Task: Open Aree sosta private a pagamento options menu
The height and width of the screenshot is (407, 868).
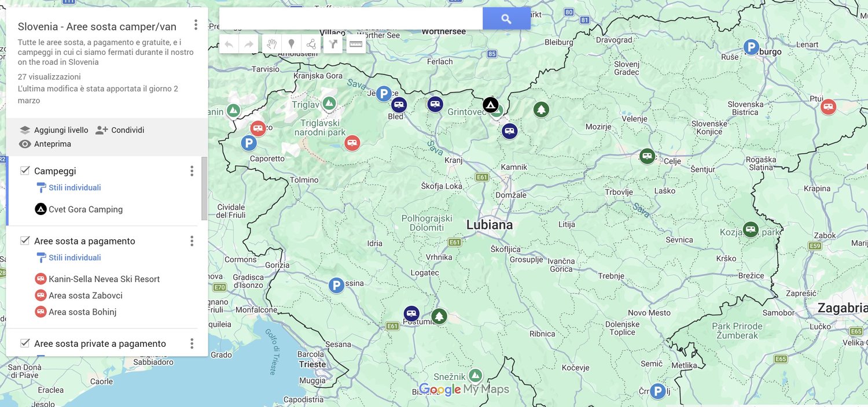Action: click(192, 343)
